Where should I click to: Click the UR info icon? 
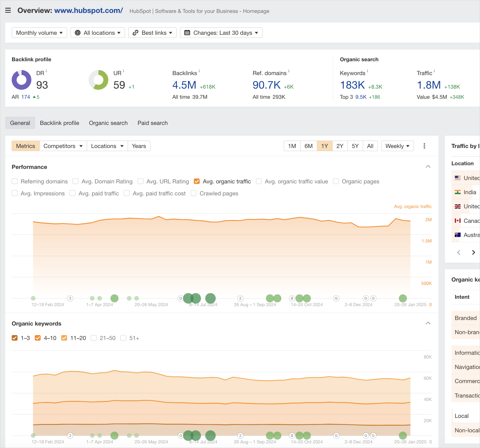click(123, 71)
